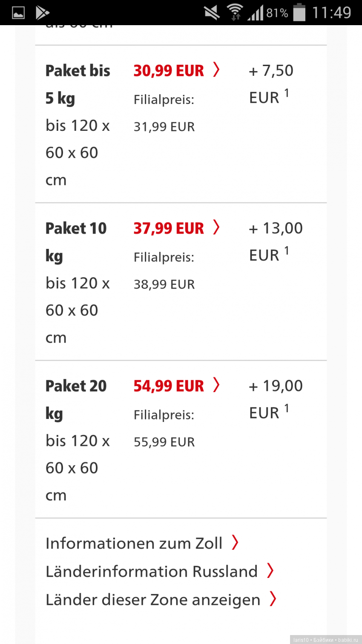Tap the clock showing 11:49
This screenshot has height=644, width=362.
click(331, 13)
